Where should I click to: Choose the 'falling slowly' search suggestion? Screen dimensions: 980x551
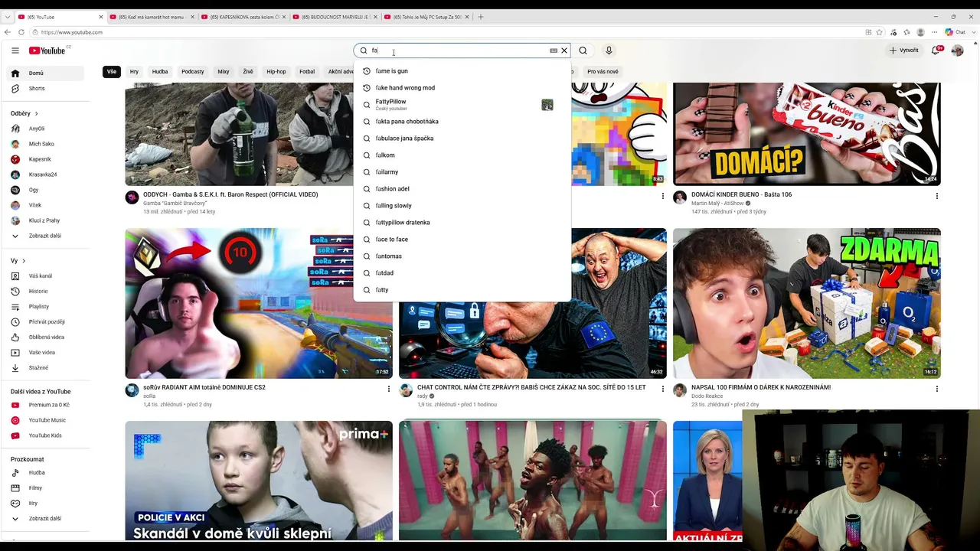(462, 206)
